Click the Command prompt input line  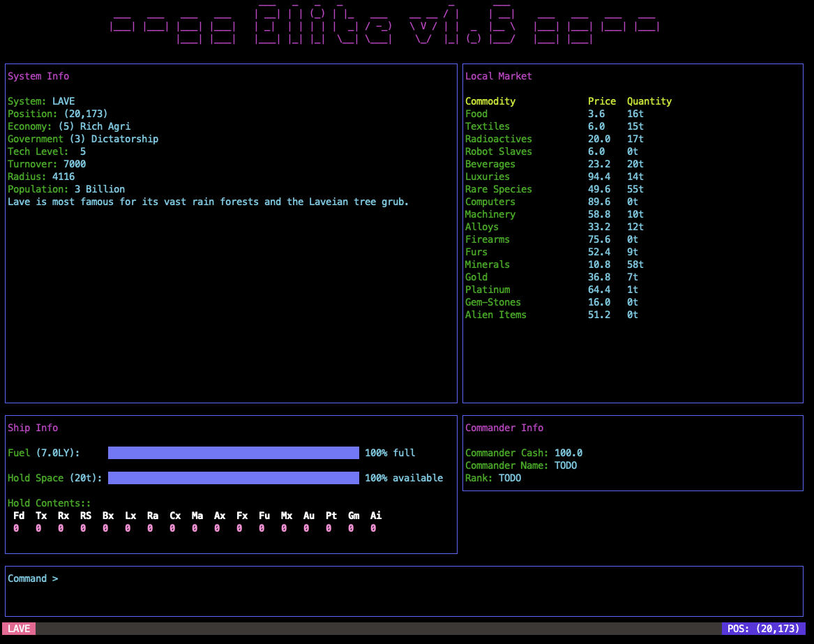(403, 579)
